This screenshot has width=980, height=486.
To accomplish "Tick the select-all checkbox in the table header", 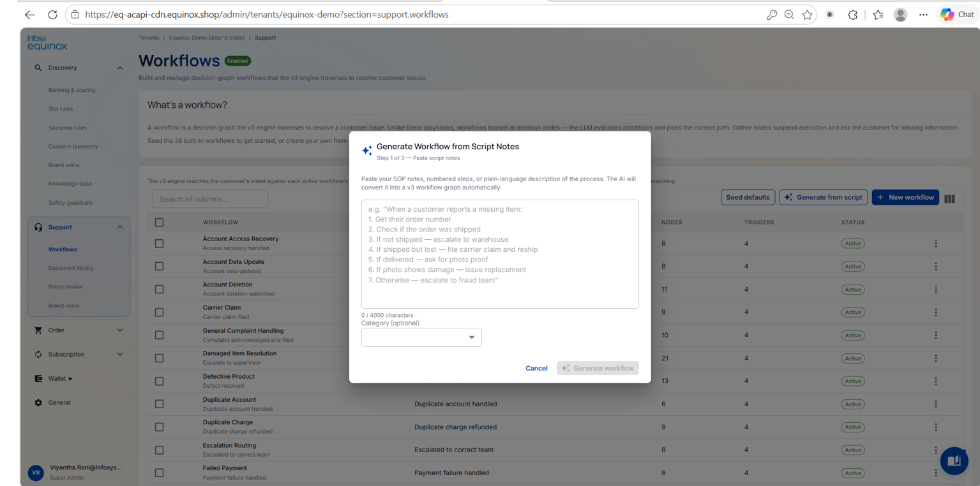I will pyautogui.click(x=160, y=223).
